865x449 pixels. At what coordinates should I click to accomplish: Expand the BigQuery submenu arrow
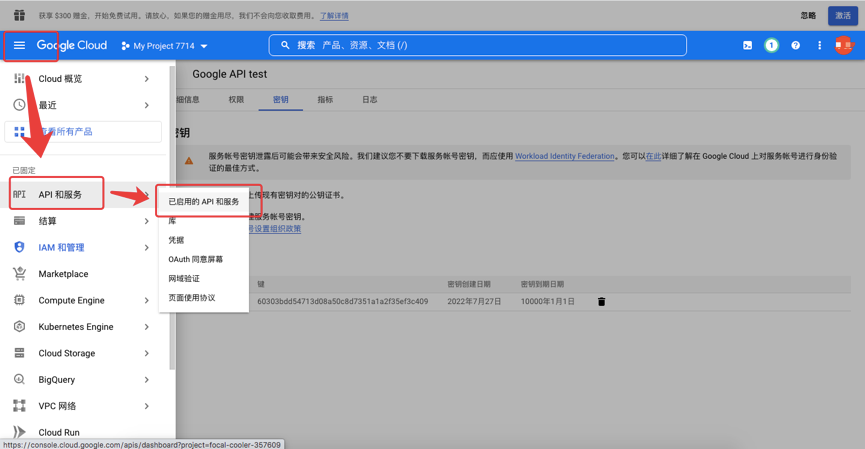(147, 379)
